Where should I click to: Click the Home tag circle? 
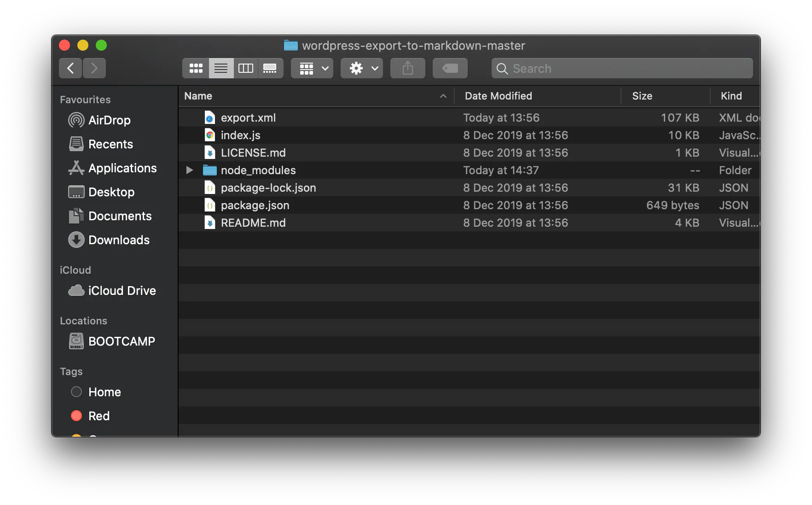[x=76, y=392]
